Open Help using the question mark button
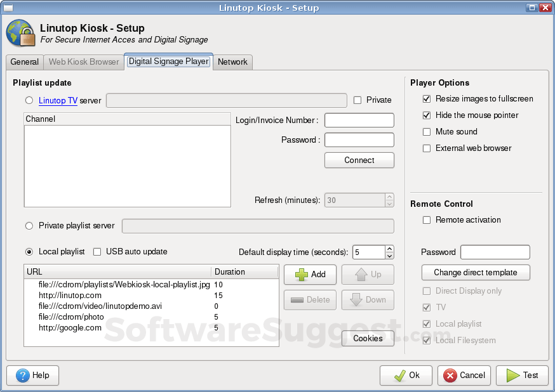Viewport: 555px width, 392px height. click(32, 375)
